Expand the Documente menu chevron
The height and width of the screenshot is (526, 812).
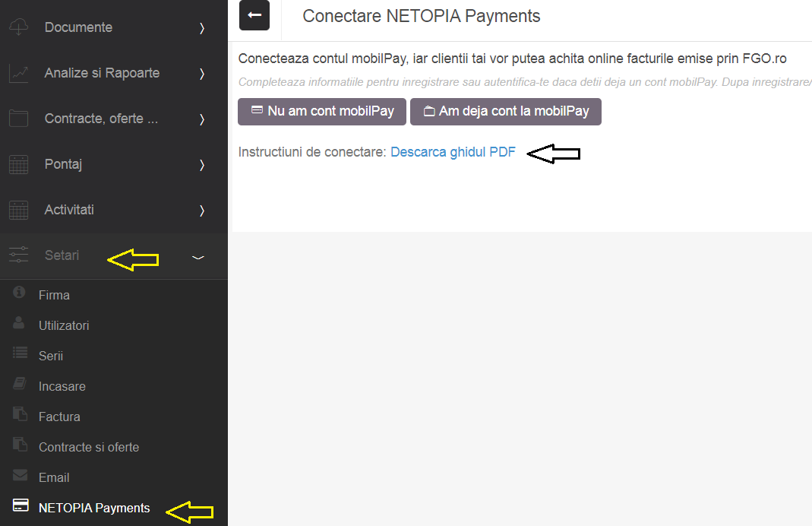[202, 28]
